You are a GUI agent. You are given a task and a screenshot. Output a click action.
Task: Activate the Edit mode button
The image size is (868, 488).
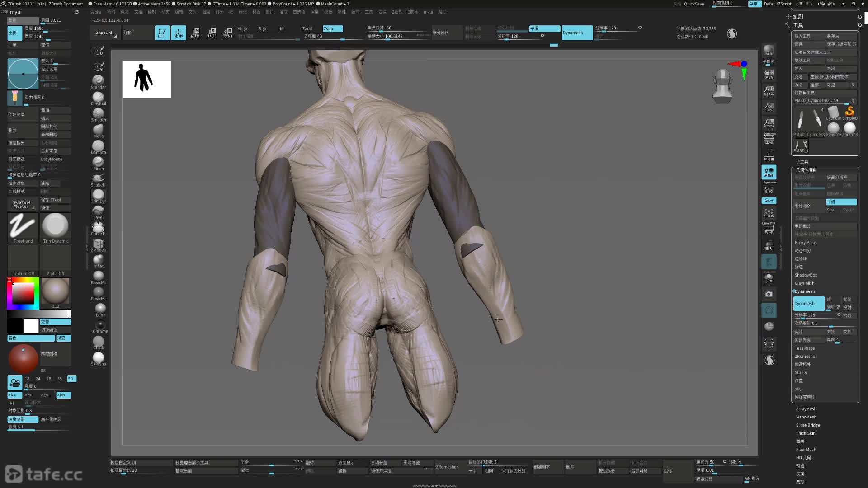pyautogui.click(x=162, y=33)
